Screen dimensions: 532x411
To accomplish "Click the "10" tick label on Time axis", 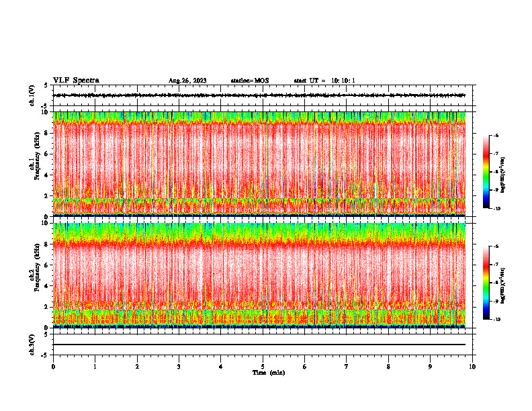I will tap(472, 367).
